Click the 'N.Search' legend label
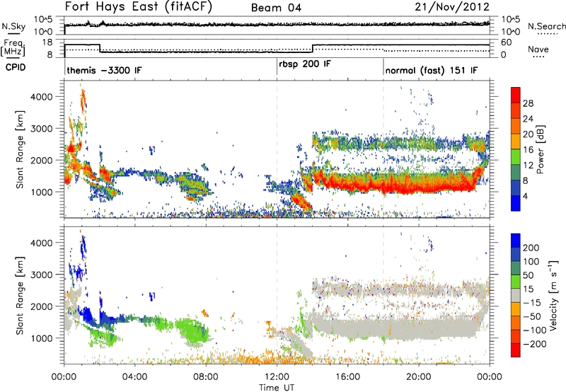The image size is (566, 392). point(546,26)
